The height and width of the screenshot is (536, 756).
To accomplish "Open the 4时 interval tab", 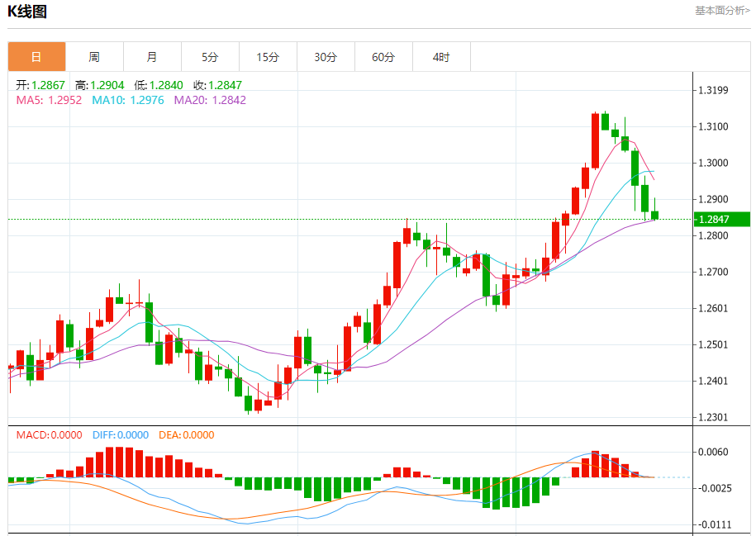I will [x=442, y=57].
